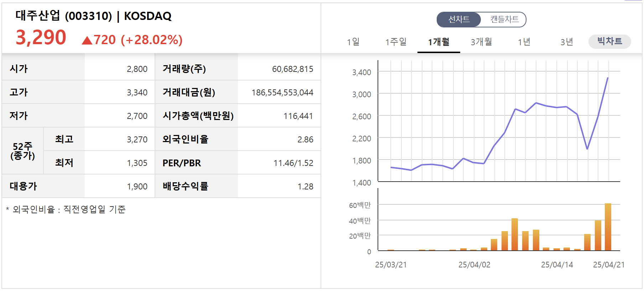Click the 대용가 value 1,900
Image resolution: width=644 pixels, height=292 pixels.
(137, 187)
